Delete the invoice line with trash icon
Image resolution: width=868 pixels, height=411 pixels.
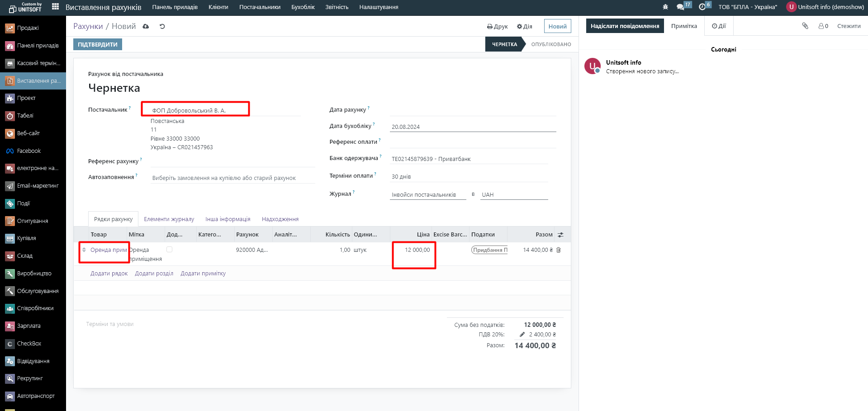pyautogui.click(x=559, y=250)
